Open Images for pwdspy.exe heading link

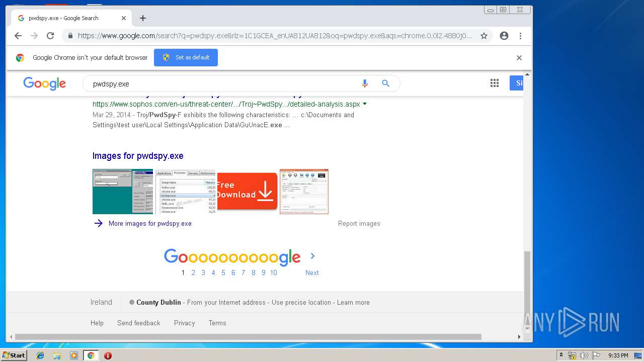tap(138, 156)
